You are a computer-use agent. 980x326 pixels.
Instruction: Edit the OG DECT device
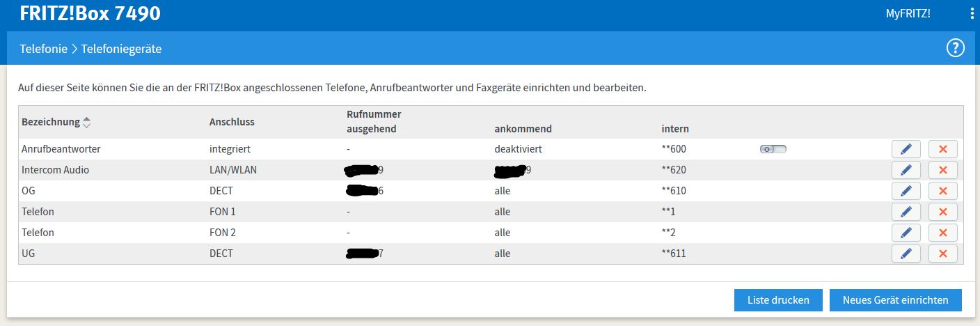906,191
